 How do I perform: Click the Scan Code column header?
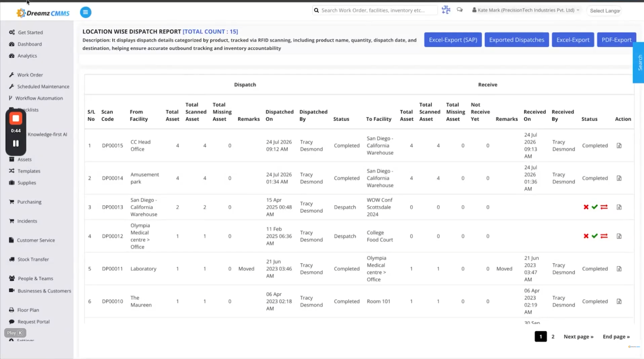pyautogui.click(x=108, y=115)
